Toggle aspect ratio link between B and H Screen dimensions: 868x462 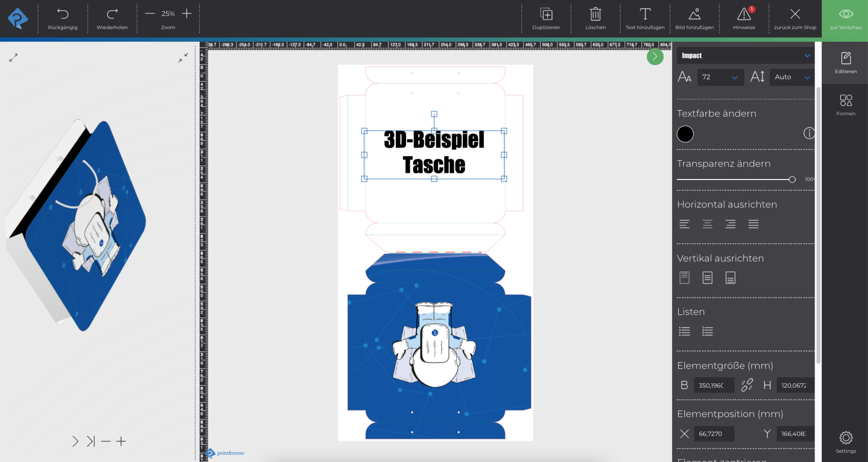(747, 385)
